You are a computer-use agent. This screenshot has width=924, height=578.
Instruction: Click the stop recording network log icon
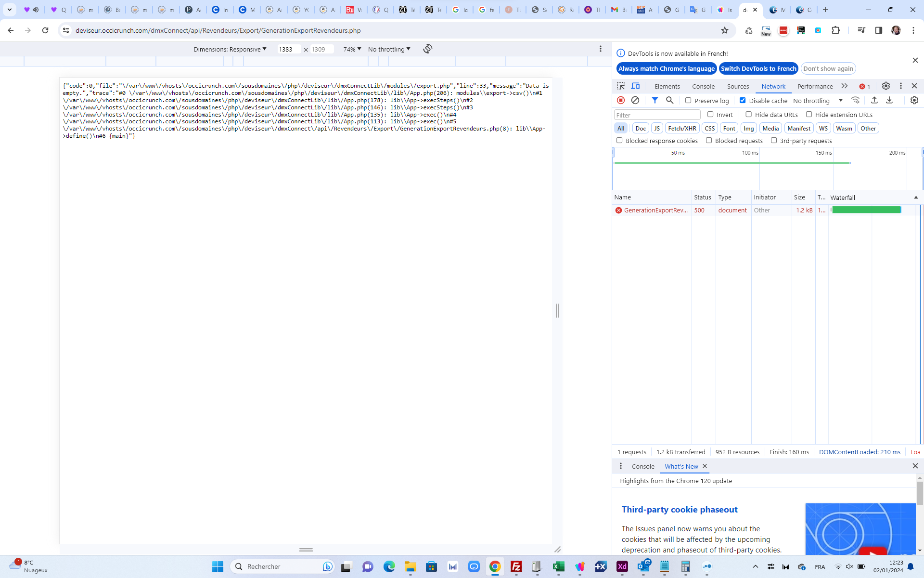click(621, 100)
